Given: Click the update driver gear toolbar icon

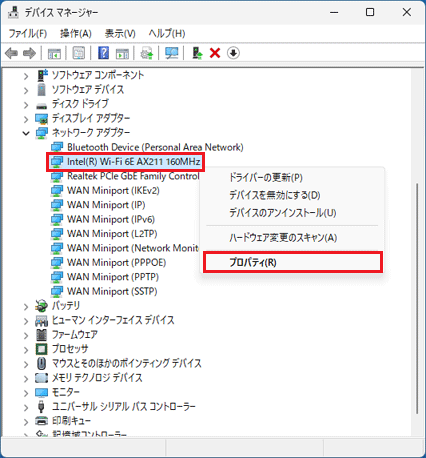Looking at the screenshot, I should pos(147,53).
